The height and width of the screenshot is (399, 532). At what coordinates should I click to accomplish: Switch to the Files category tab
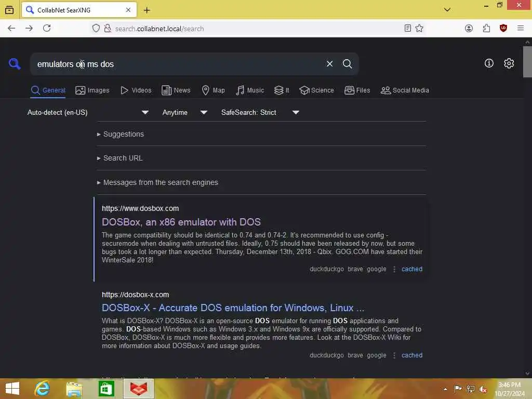tap(357, 90)
